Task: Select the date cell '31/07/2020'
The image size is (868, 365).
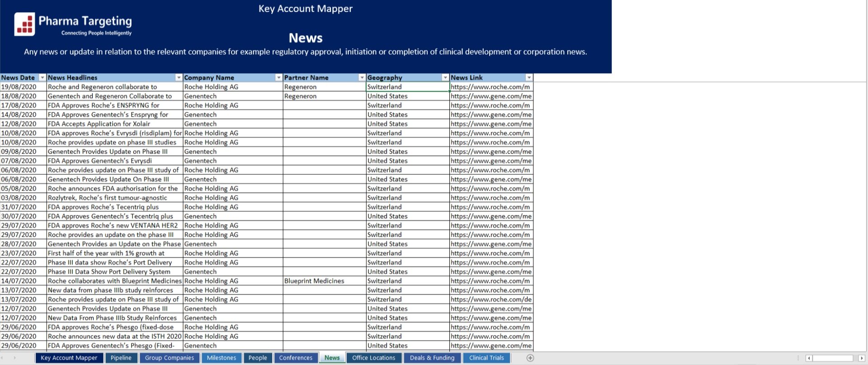Action: click(24, 207)
